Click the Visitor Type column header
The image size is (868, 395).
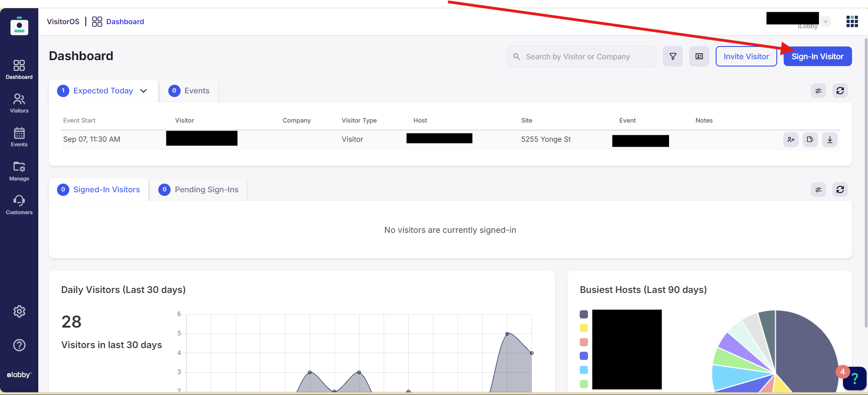359,120
